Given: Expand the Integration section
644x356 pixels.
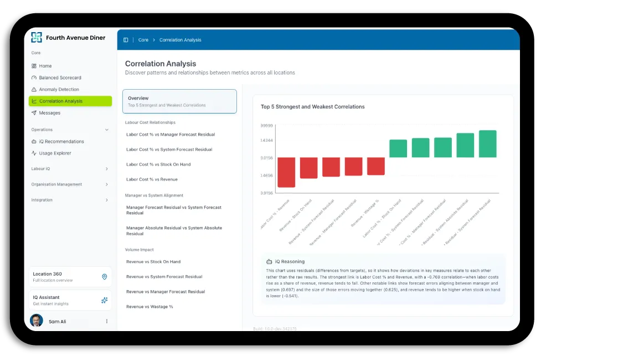Looking at the screenshot, I should pyautogui.click(x=107, y=200).
